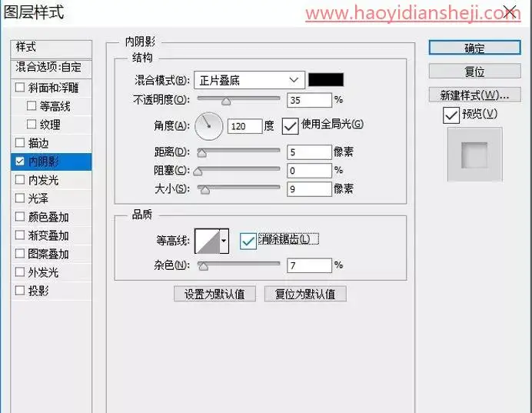Select 样式 in the left panel

[52, 48]
